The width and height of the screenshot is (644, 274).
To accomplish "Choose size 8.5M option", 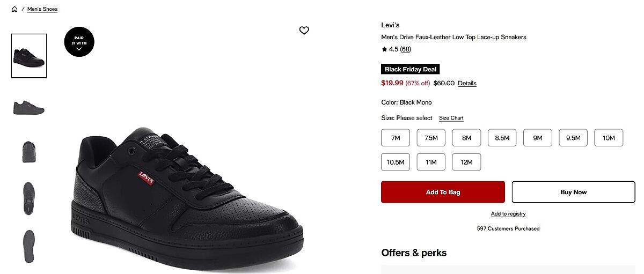I will tap(502, 138).
